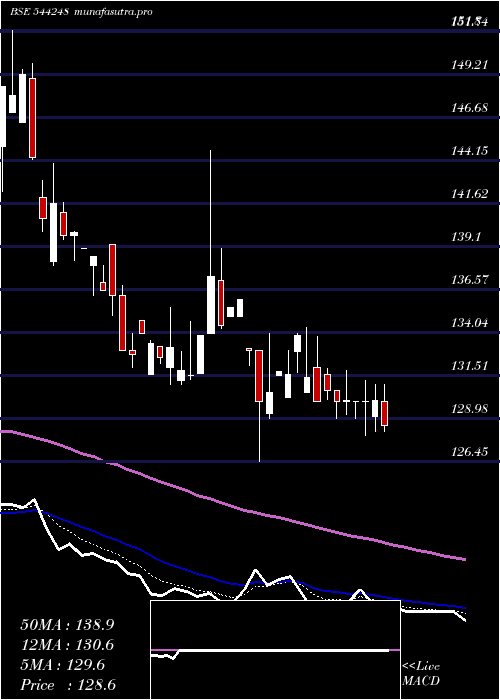The height and width of the screenshot is (700, 500).
Task: Select the 146.68 price level label
Action: (x=468, y=108)
